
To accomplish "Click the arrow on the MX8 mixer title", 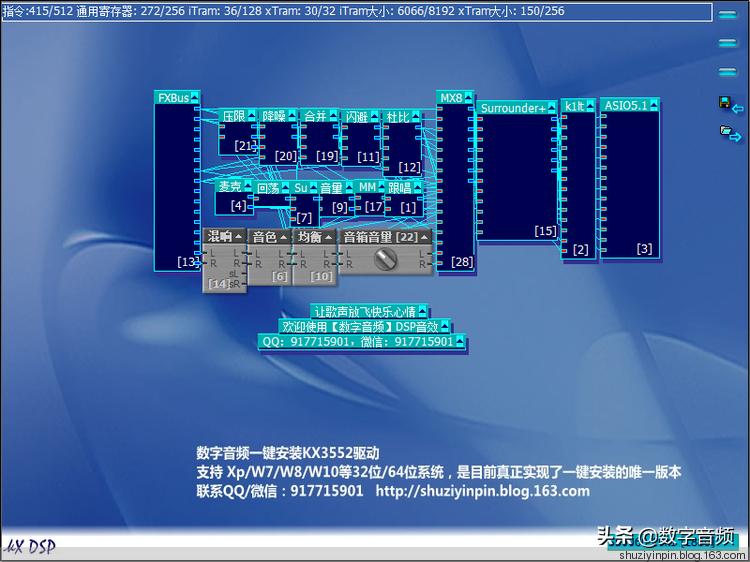I will click(x=468, y=98).
